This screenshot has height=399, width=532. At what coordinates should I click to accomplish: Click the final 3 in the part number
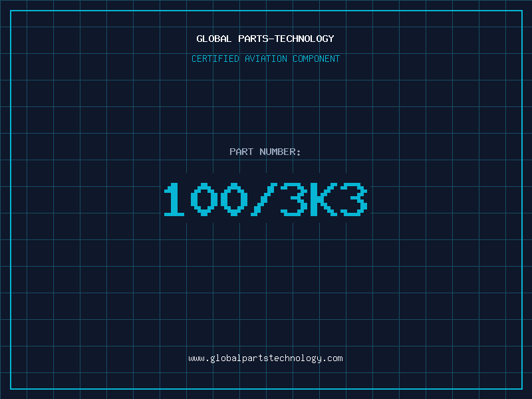point(352,199)
